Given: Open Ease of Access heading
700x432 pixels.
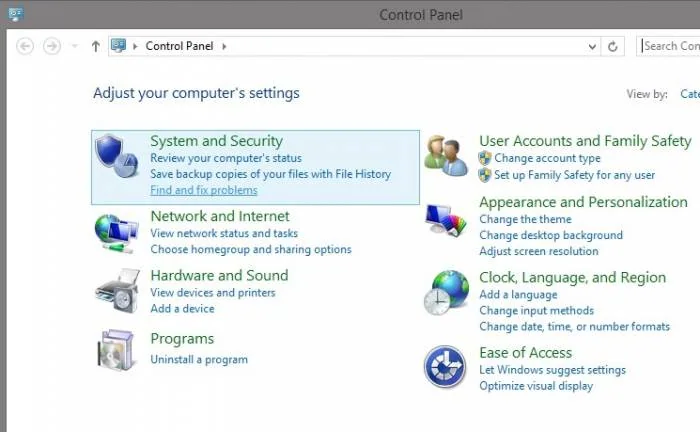Looking at the screenshot, I should coord(526,353).
